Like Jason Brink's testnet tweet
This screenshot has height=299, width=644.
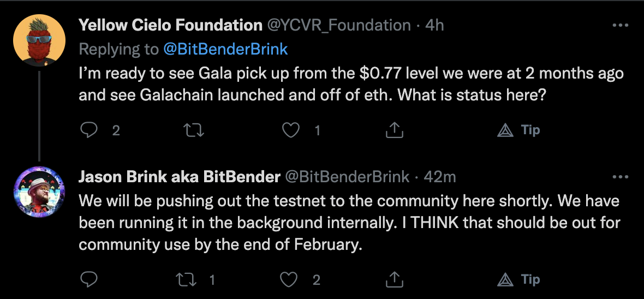[289, 279]
